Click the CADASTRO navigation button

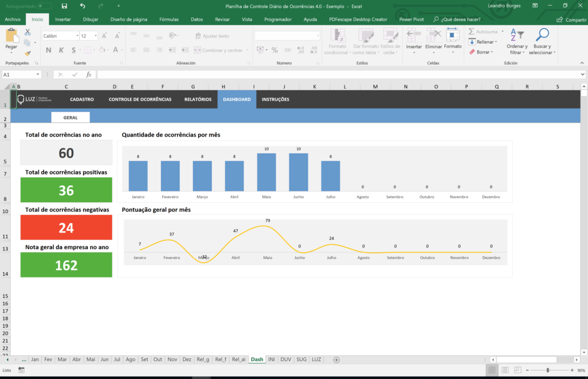coord(82,99)
